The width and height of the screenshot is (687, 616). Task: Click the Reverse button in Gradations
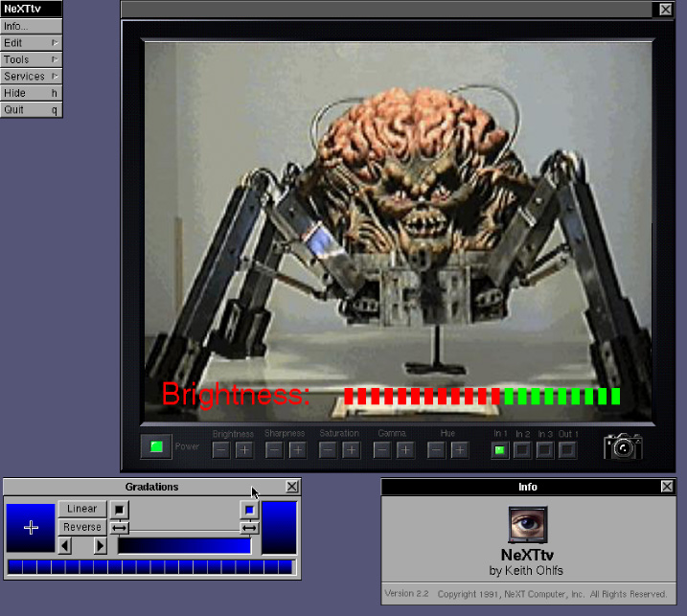[82, 527]
